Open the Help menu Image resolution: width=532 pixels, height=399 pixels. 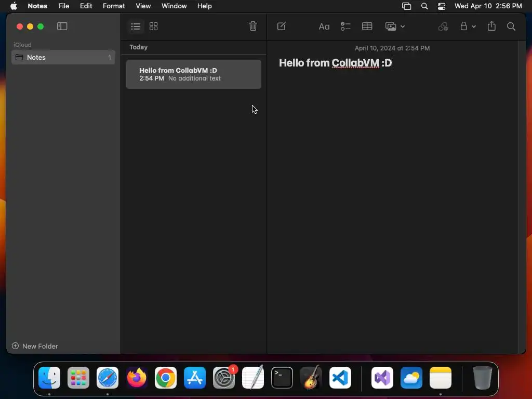[x=205, y=6]
